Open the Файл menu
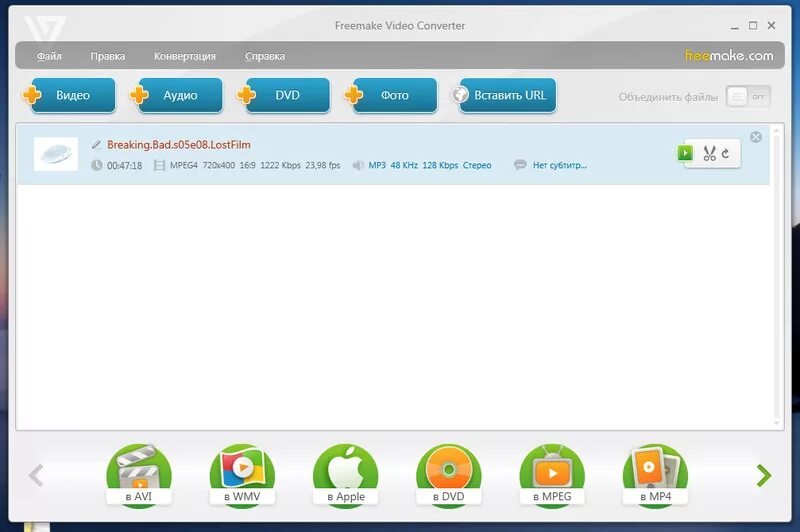Screen dimensions: 800x532 (49, 56)
